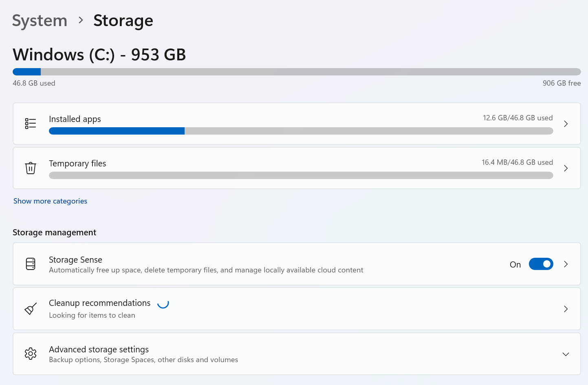Viewport: 588px width, 385px height.
Task: Go back to System breadcrumb
Action: click(40, 20)
